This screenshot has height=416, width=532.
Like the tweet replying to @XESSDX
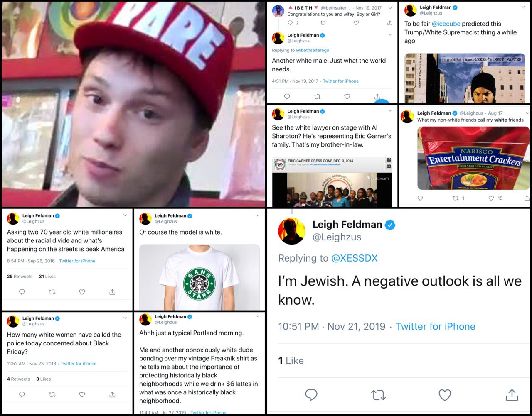[x=445, y=395]
